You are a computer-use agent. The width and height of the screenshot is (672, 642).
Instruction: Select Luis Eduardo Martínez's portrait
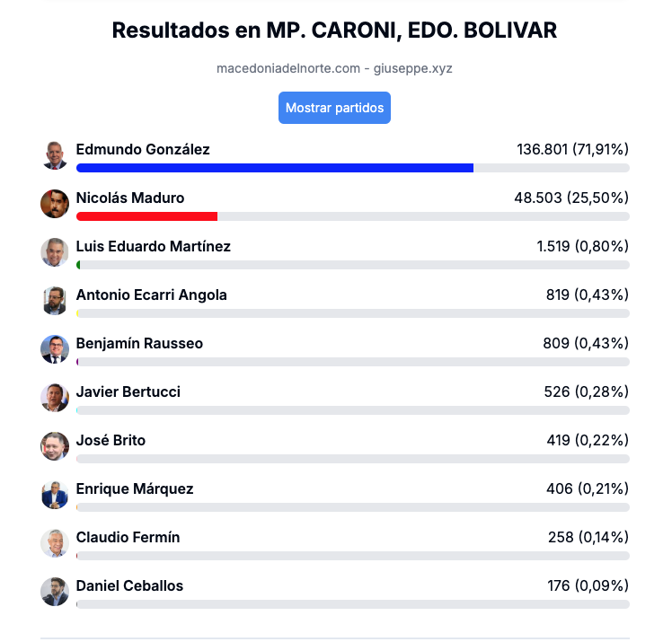55,252
